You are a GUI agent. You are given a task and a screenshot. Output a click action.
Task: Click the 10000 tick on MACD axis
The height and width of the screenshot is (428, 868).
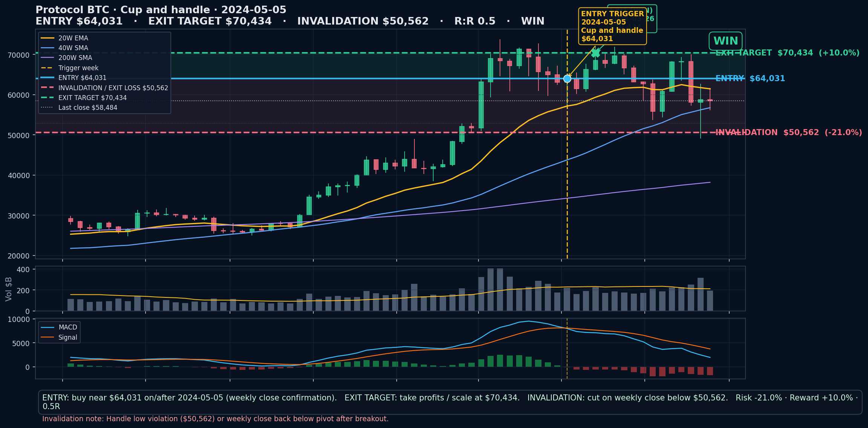pyautogui.click(x=18, y=319)
